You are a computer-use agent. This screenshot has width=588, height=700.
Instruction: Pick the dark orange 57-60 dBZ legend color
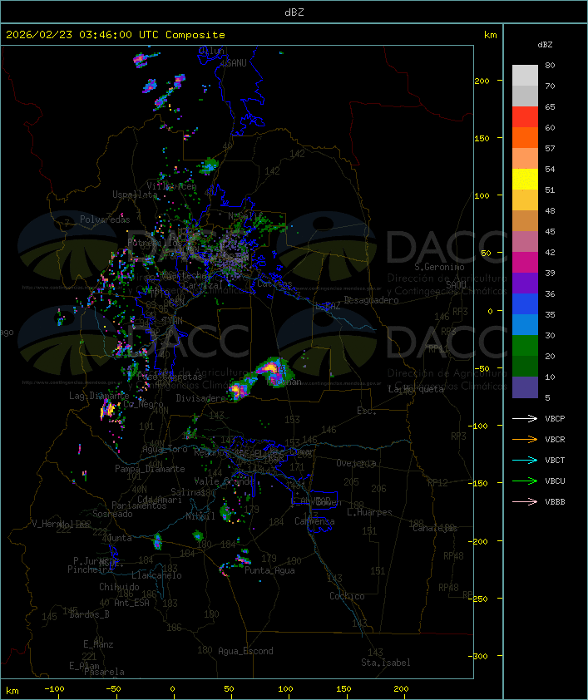click(x=525, y=138)
